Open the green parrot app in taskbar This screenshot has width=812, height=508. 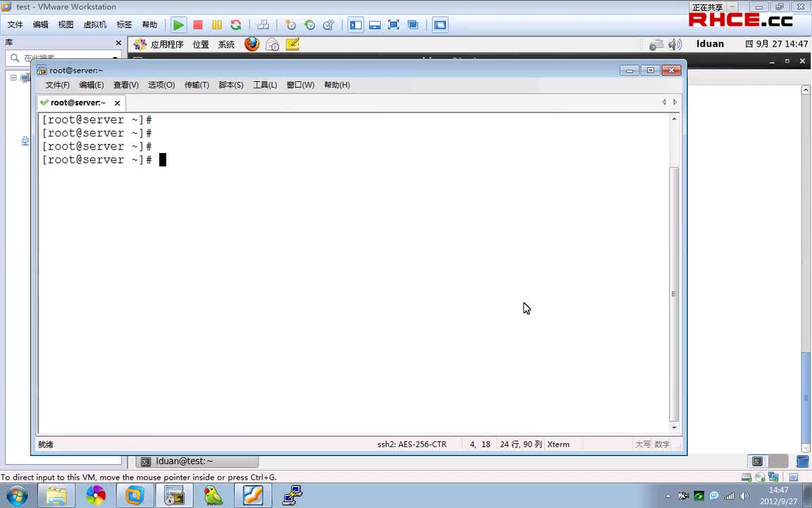pos(212,496)
